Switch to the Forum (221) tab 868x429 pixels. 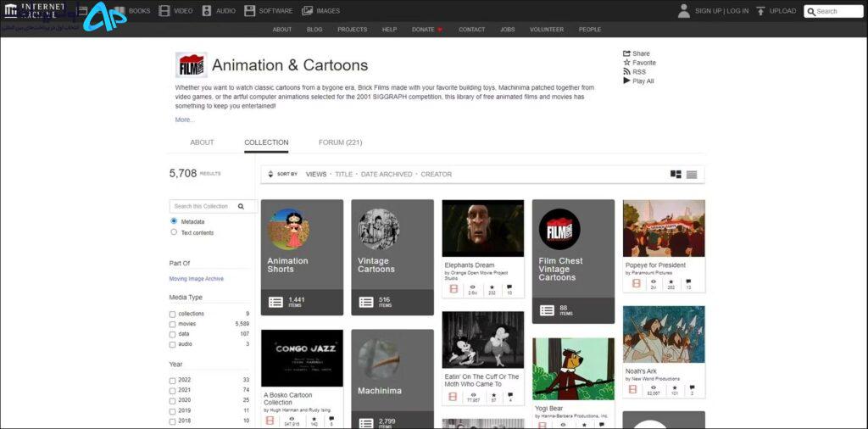341,142
